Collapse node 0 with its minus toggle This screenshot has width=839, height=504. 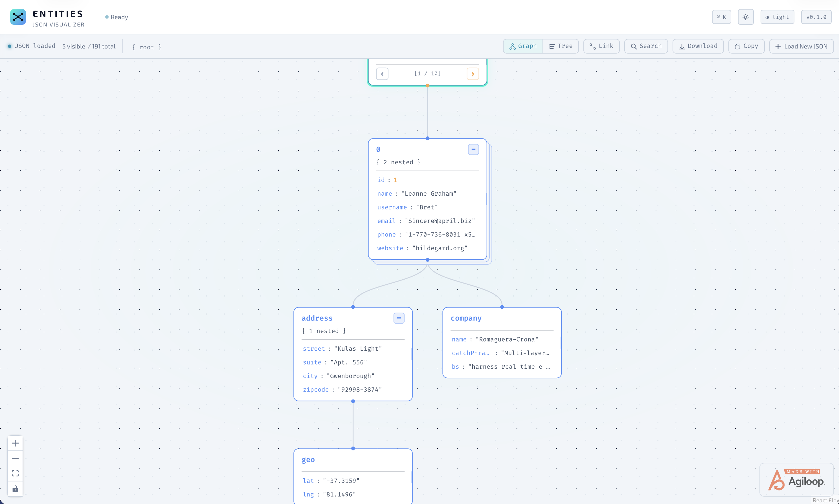(x=473, y=149)
